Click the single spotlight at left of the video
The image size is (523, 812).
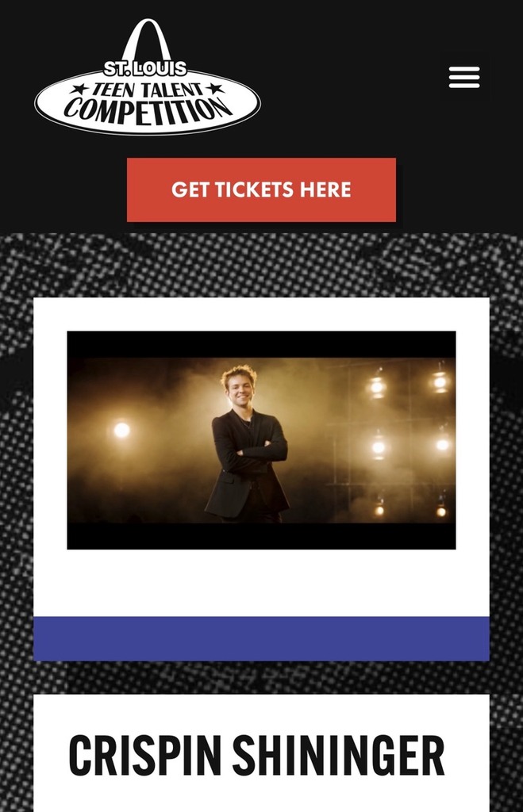[x=121, y=430]
